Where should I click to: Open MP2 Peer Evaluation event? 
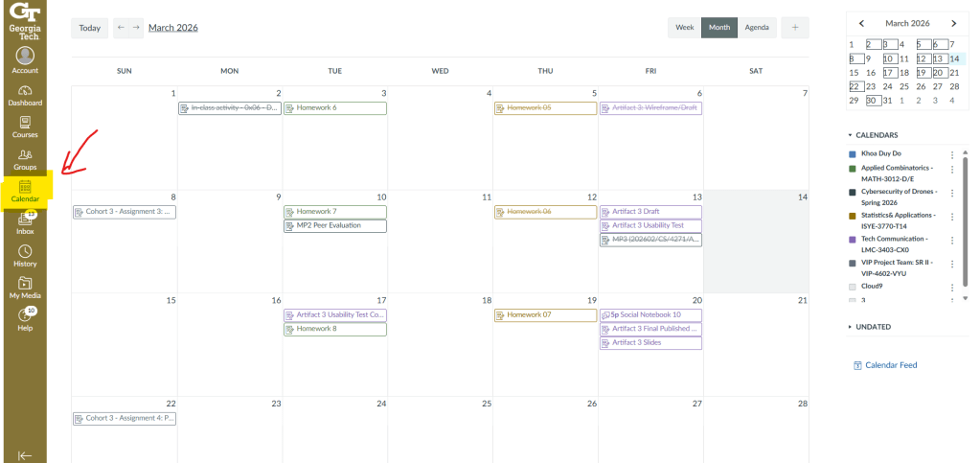click(x=335, y=226)
